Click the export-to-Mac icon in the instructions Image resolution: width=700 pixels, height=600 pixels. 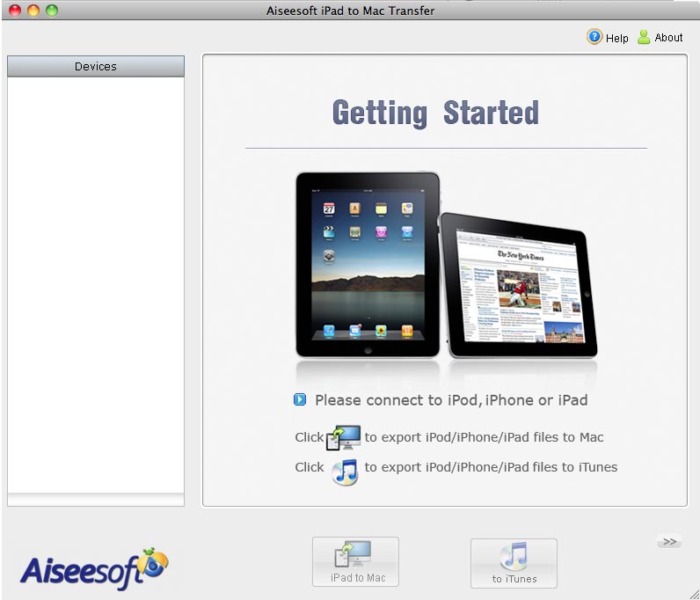(343, 437)
